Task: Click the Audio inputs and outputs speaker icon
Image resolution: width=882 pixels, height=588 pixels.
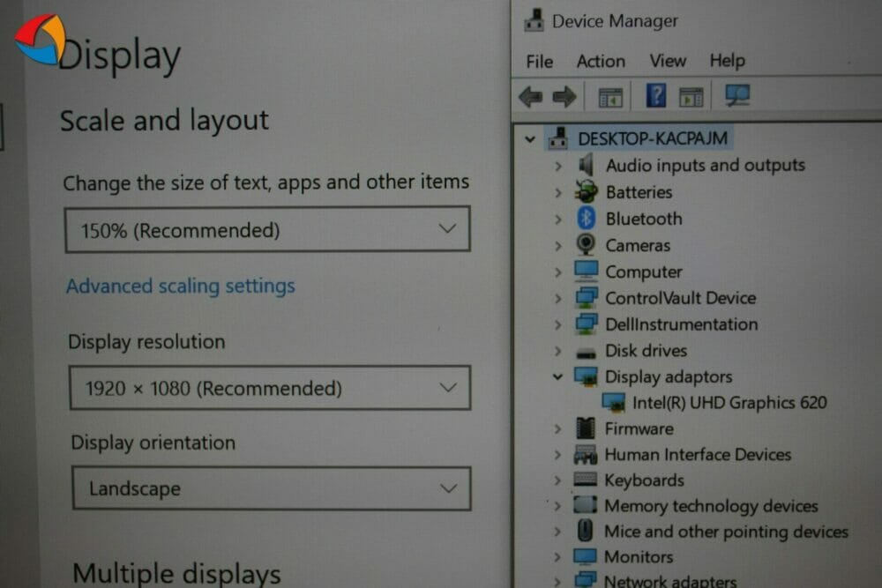Action: (587, 165)
